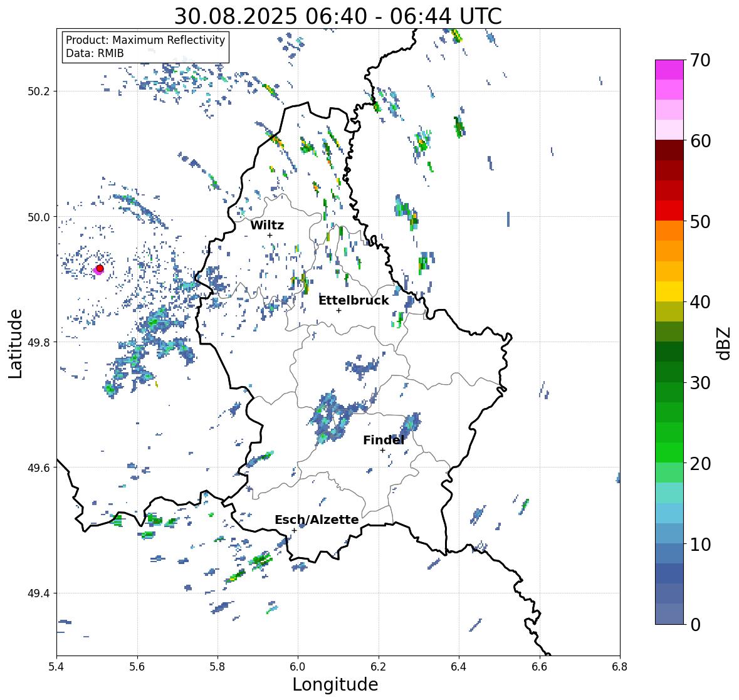Click the longitude tick label 6.6

point(539,667)
